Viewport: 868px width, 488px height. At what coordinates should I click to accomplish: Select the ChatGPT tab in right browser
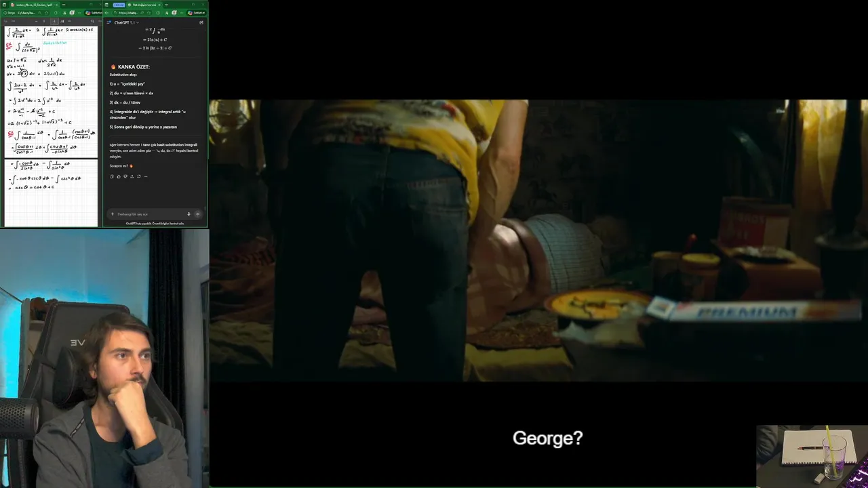coord(144,5)
